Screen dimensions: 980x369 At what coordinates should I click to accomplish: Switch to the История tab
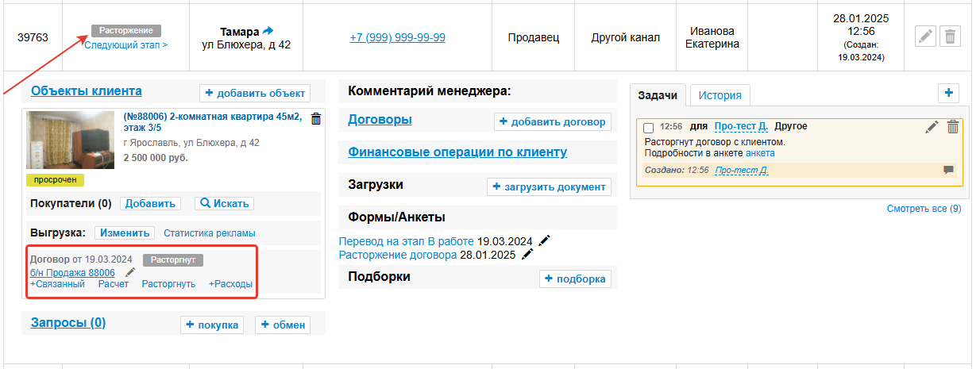click(x=720, y=95)
